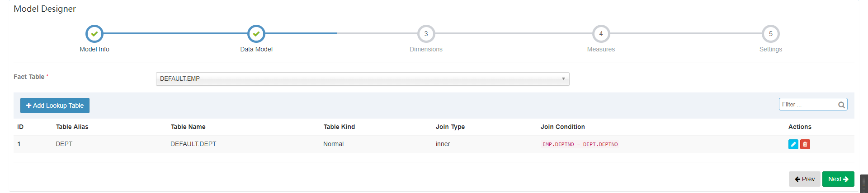The image size is (868, 193).
Task: Jump to step 4 Measures circle
Action: coord(601,34)
